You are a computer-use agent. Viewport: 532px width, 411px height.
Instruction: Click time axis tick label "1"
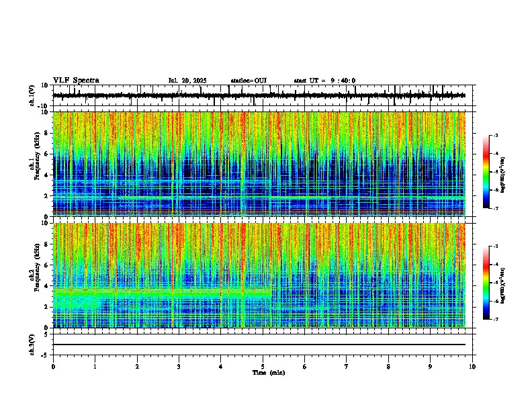(x=95, y=367)
